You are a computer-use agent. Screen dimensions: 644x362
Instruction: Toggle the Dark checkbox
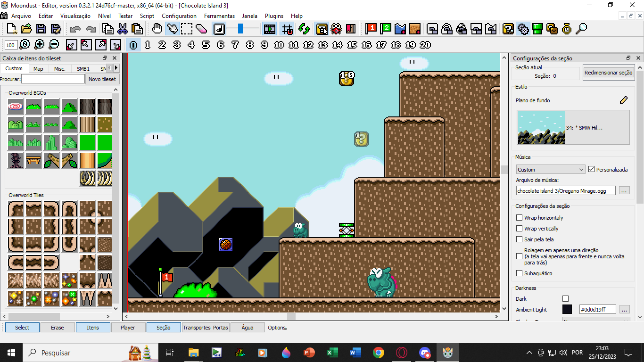point(566,299)
